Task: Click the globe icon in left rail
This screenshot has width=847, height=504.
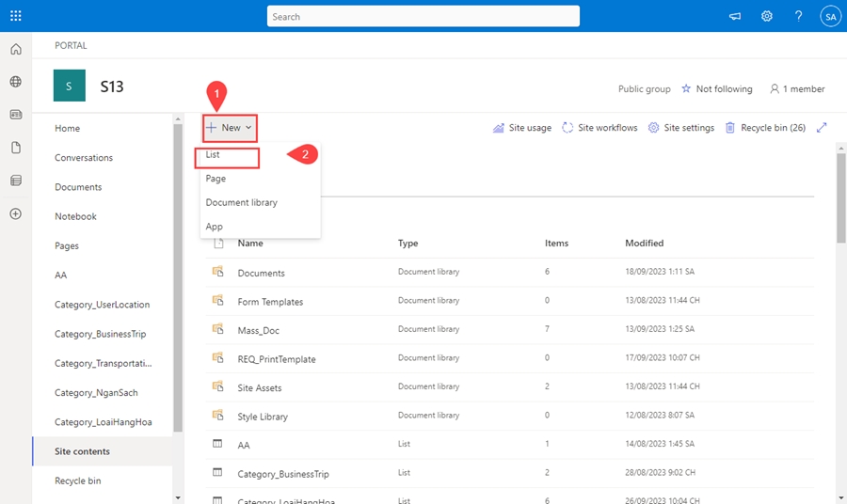Action: (x=16, y=82)
